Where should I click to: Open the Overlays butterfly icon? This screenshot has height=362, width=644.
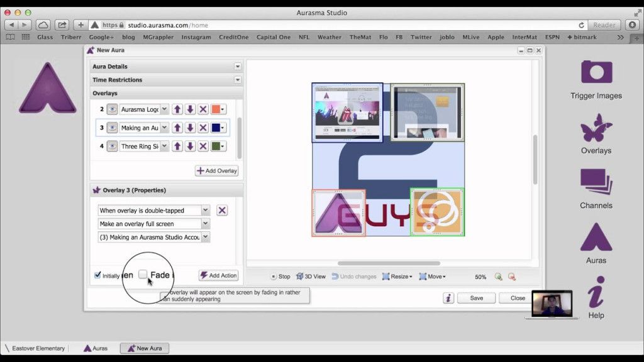click(596, 128)
